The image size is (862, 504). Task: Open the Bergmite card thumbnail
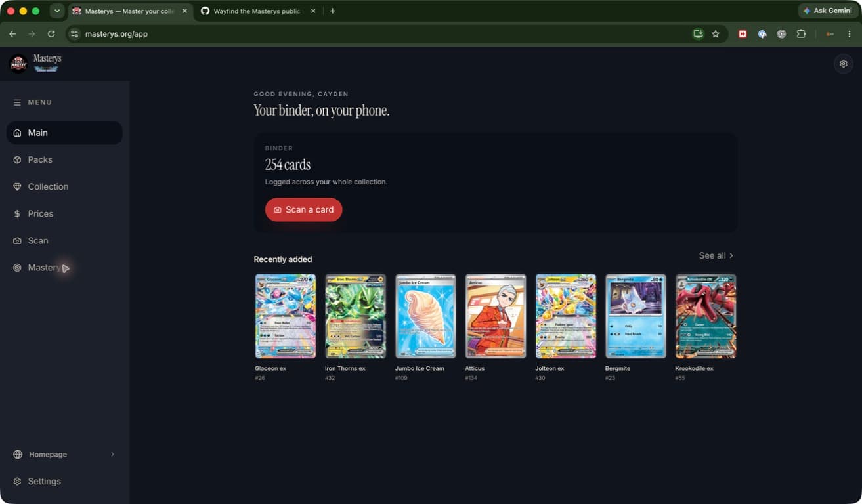[636, 316]
